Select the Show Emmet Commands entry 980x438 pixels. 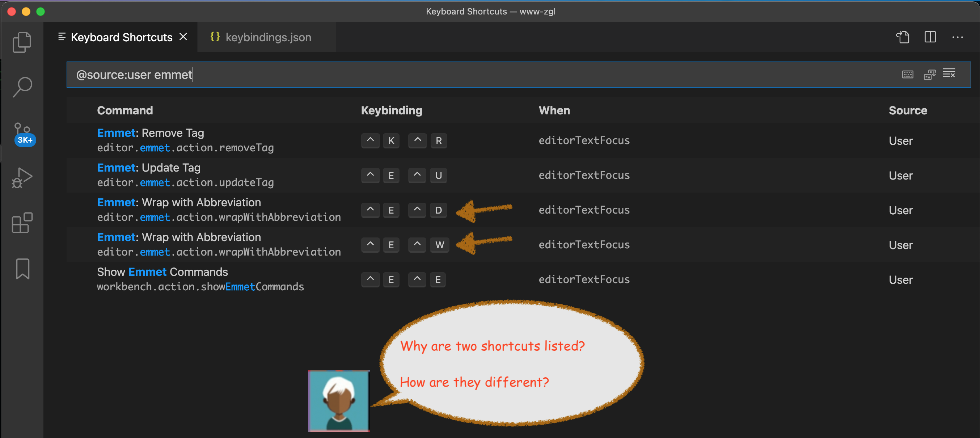[x=228, y=279]
